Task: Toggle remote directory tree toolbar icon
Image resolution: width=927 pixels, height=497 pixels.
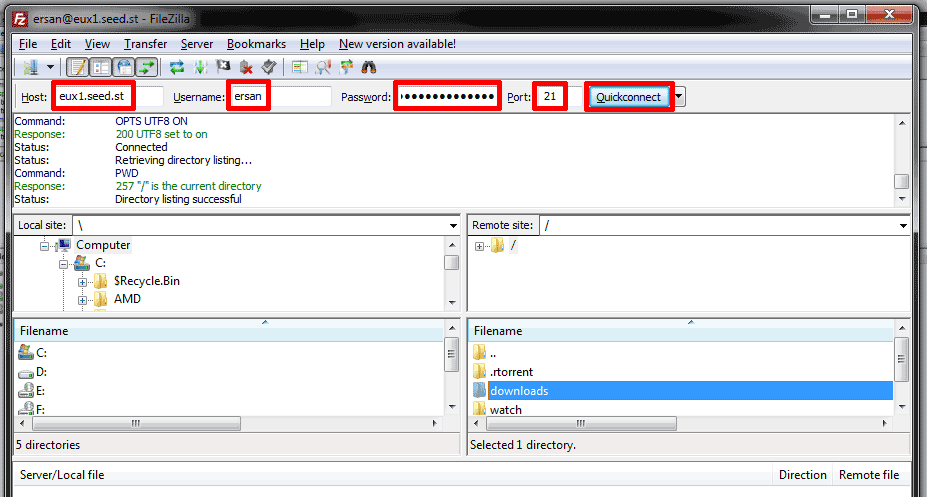Action: (124, 67)
